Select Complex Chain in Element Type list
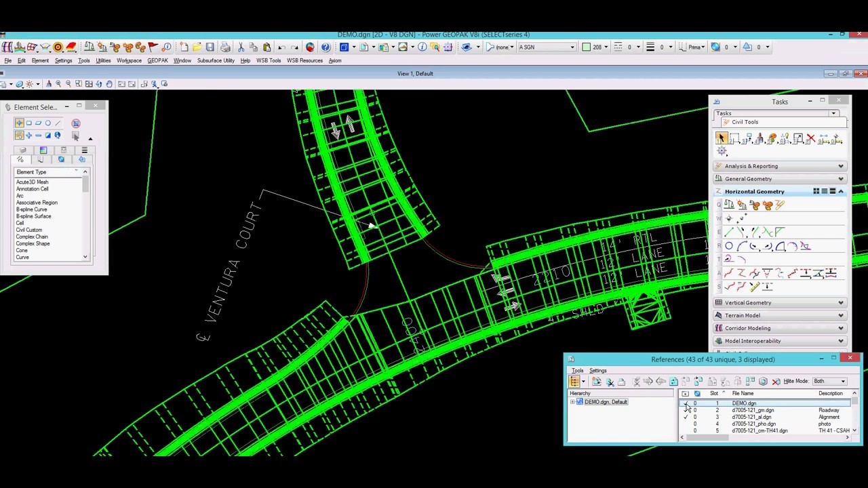 32,237
